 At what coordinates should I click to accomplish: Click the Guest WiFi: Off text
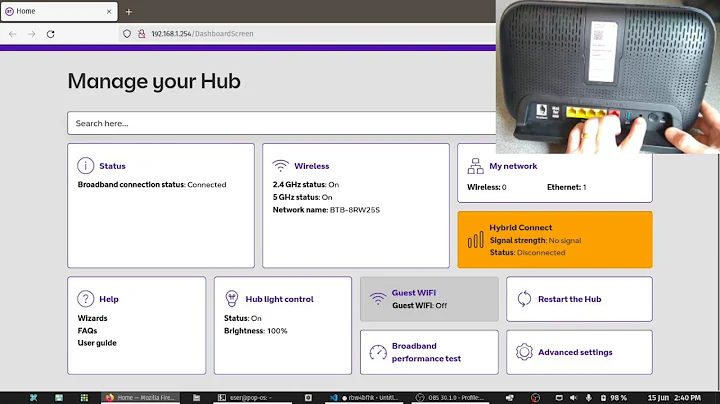point(419,305)
